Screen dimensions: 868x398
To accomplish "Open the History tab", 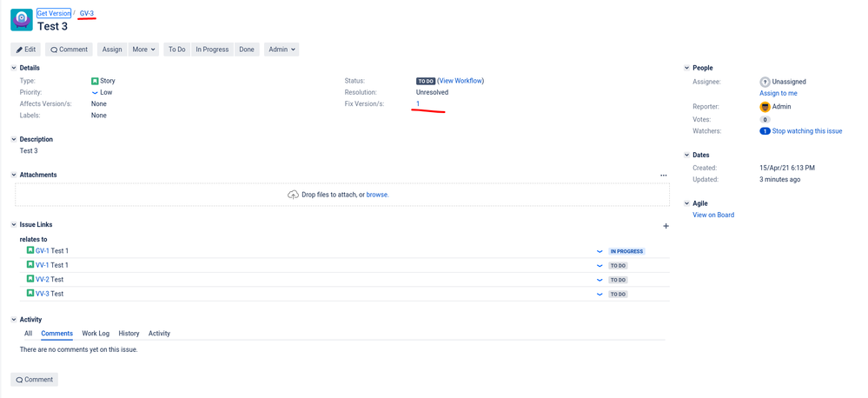I will [x=129, y=334].
